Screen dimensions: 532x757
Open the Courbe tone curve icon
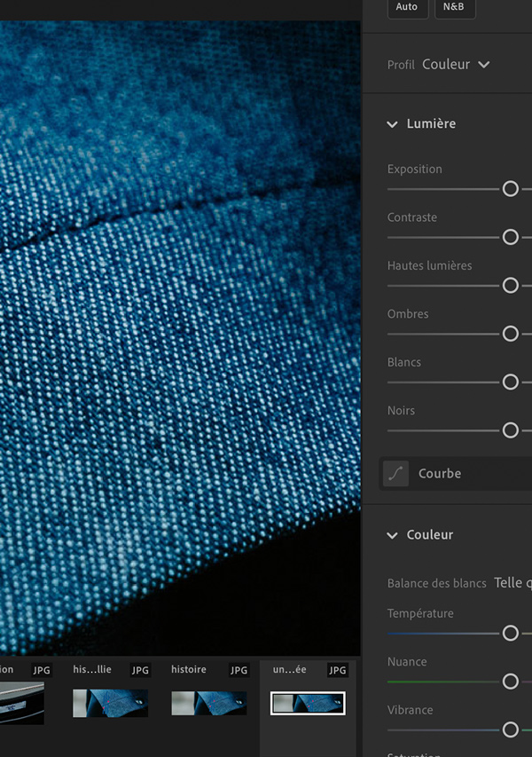tap(395, 474)
